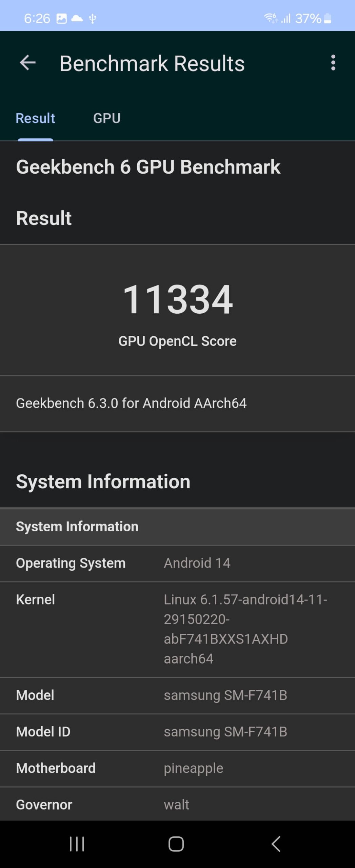Select the Model ID row
This screenshot has height=868, width=355.
pos(177,732)
